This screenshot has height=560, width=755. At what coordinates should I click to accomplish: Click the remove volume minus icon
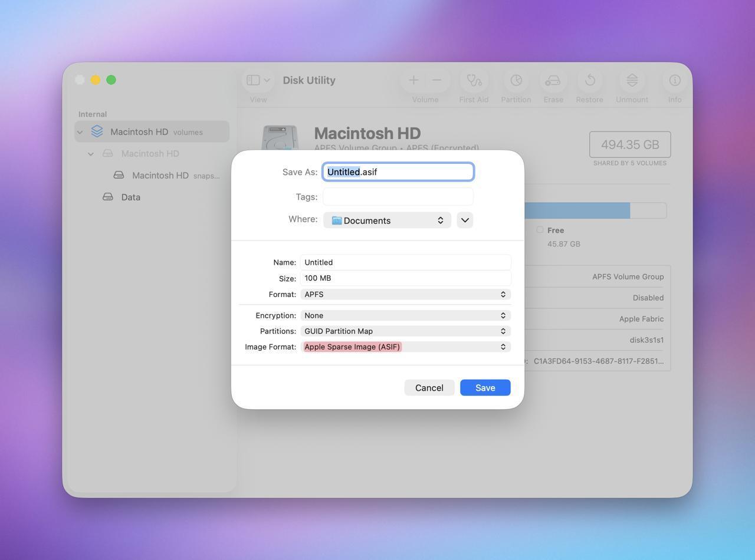click(436, 80)
